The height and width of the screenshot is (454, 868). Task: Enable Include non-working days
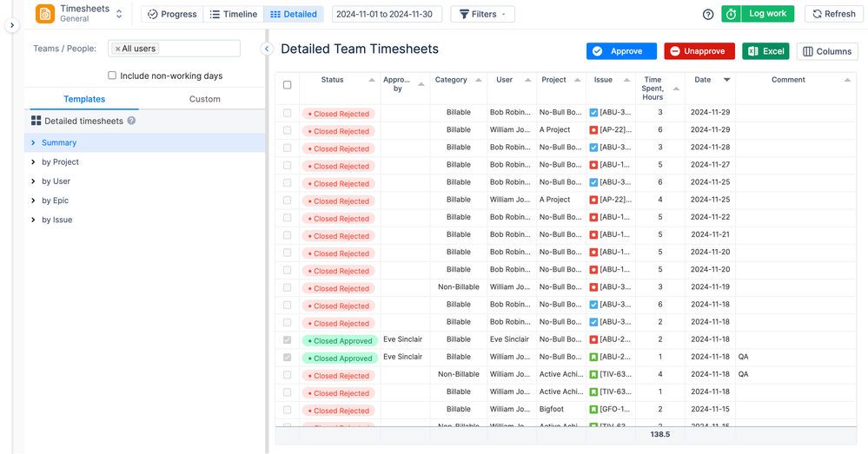click(x=112, y=76)
